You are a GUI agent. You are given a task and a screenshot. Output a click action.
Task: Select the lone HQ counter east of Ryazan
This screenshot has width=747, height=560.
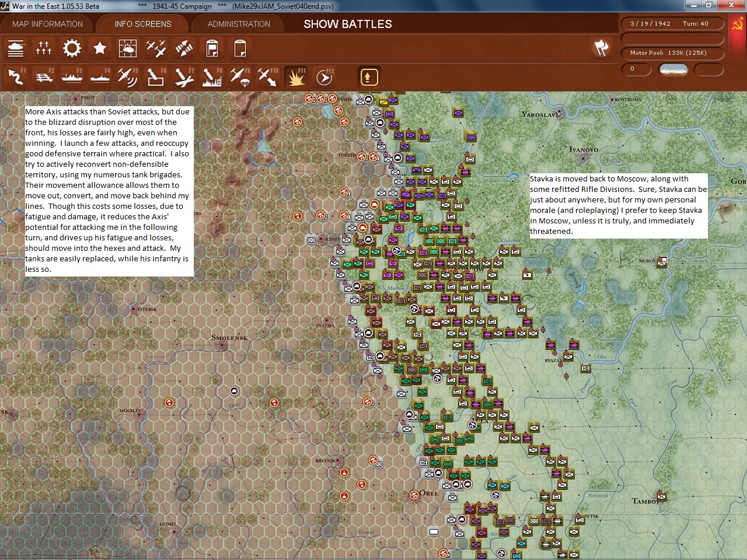[585, 368]
